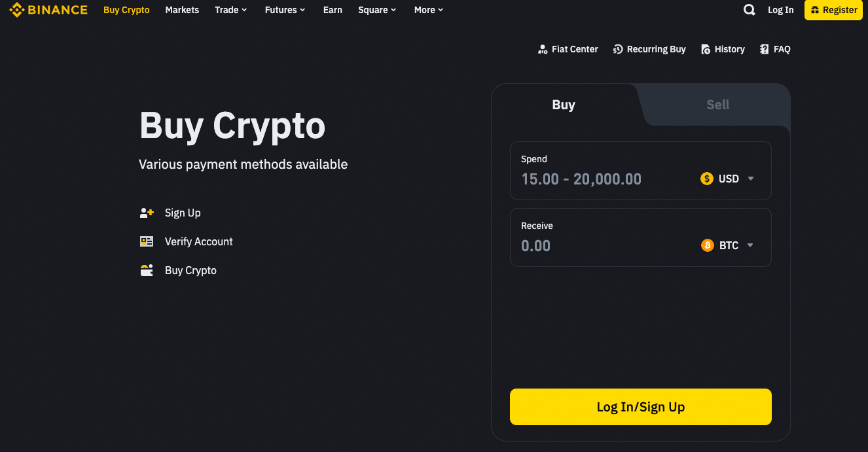The height and width of the screenshot is (452, 868).
Task: Expand the More menu
Action: (429, 10)
